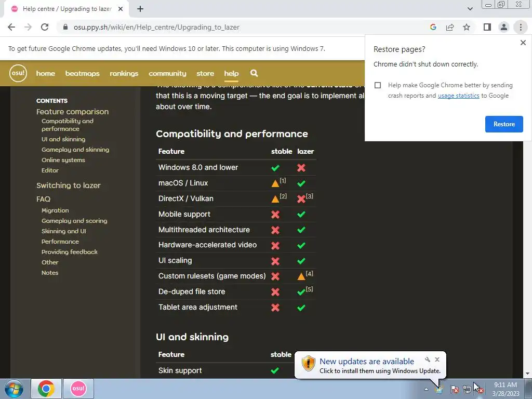Image resolution: width=532 pixels, height=399 pixels.
Task: Open the taskbar clock showing 9:11 AM
Action: 506,389
